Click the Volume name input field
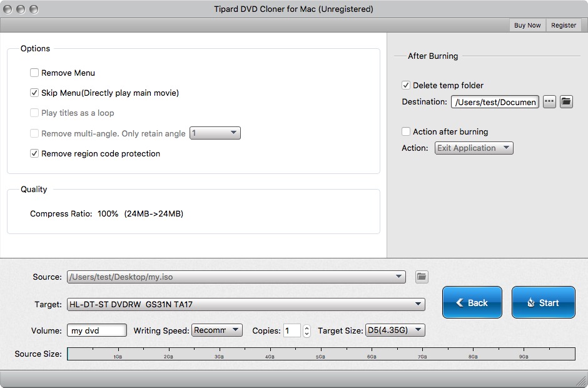The height and width of the screenshot is (388, 588). pyautogui.click(x=97, y=330)
